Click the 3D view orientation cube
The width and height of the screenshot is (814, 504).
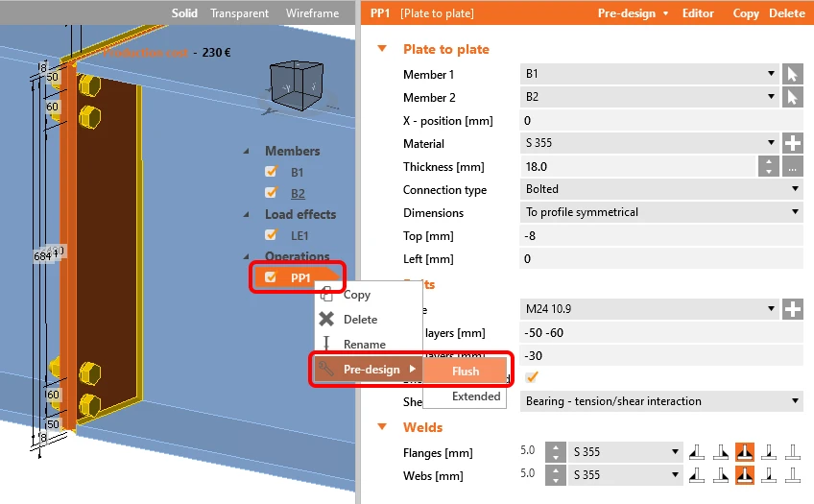click(297, 84)
